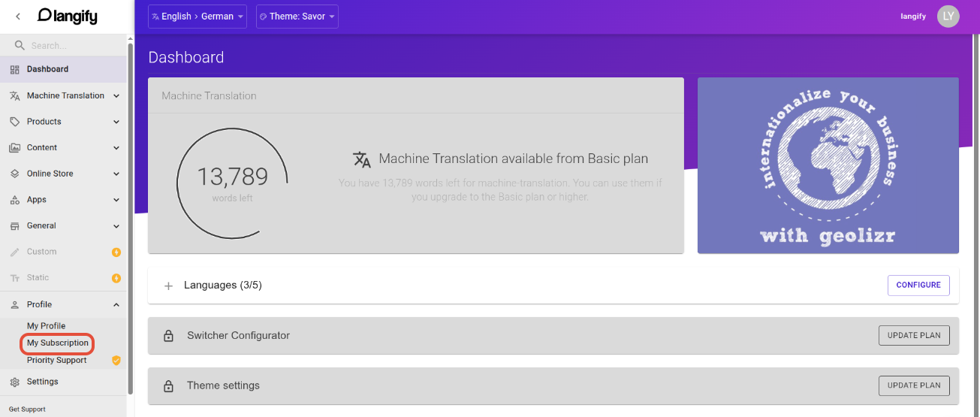Click the sidebar search field
Image resolution: width=980 pixels, height=417 pixels.
click(63, 45)
